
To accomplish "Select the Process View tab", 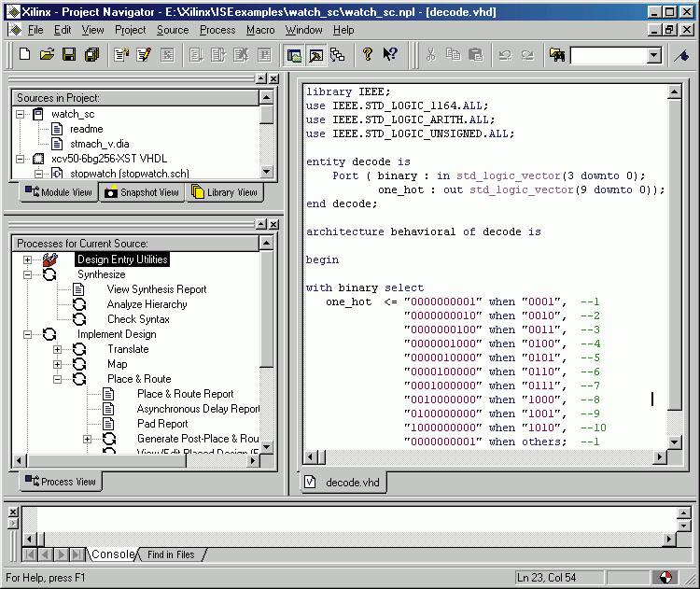I will [x=61, y=482].
